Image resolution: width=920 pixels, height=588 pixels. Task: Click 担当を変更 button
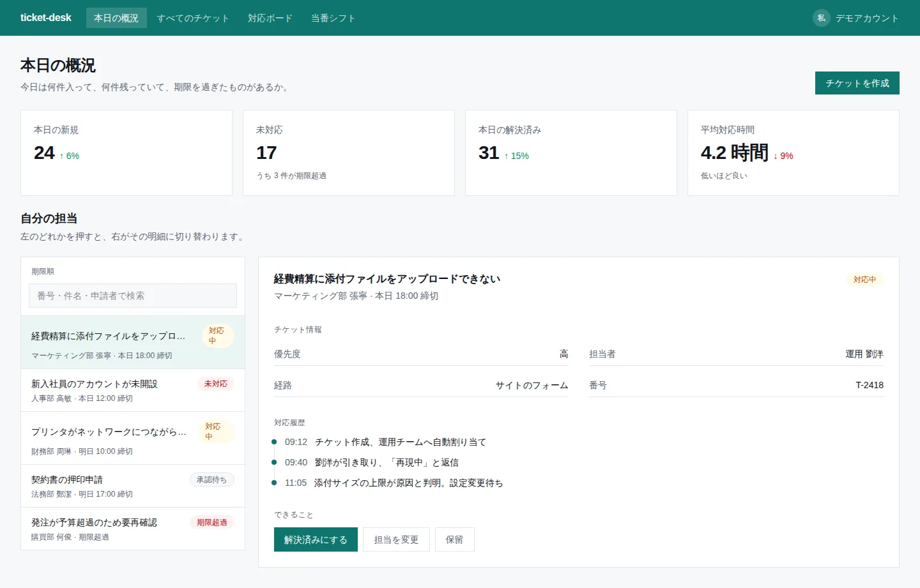pyautogui.click(x=396, y=539)
